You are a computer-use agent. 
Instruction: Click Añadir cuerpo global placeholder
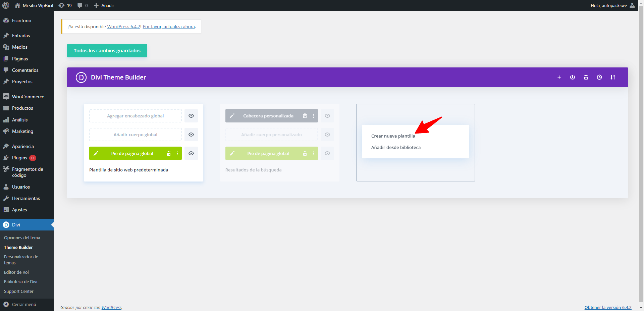(136, 135)
